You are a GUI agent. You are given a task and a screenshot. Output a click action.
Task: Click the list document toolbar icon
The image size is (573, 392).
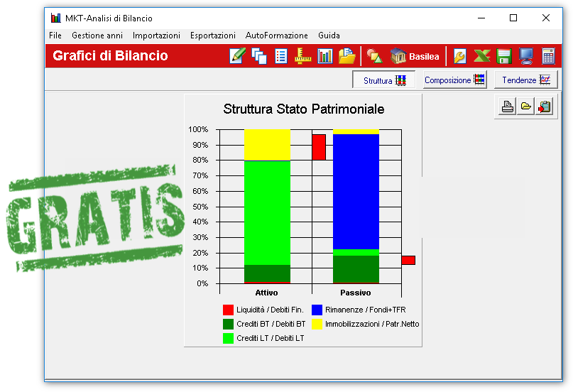pyautogui.click(x=281, y=56)
